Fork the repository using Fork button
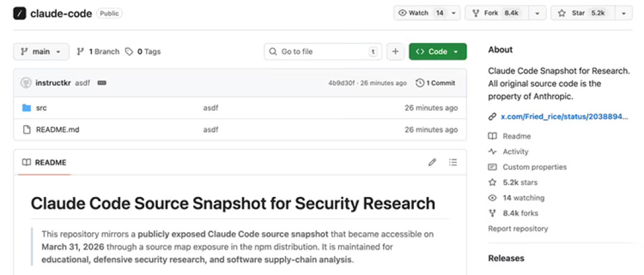The height and width of the screenshot is (275, 644). (x=495, y=13)
